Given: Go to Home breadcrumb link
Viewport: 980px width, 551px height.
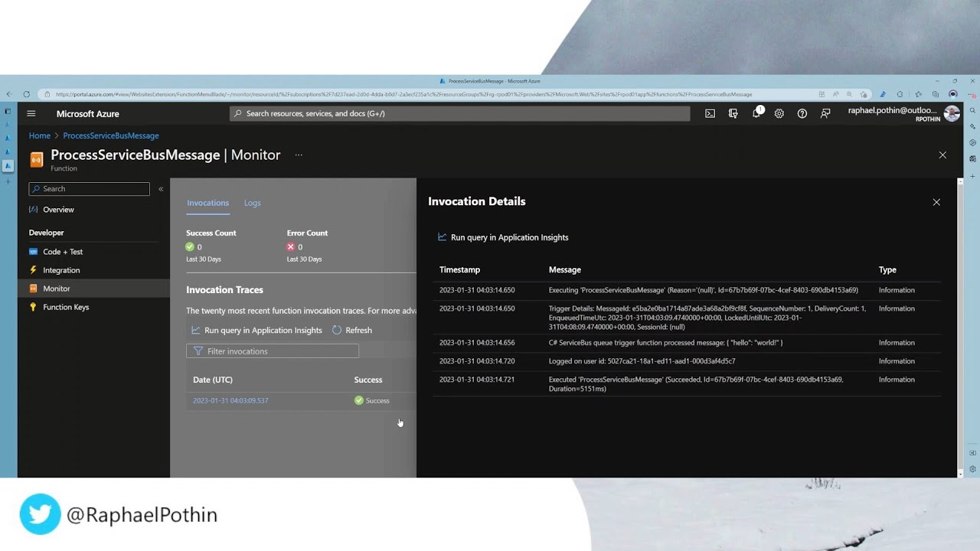Looking at the screenshot, I should tap(40, 135).
